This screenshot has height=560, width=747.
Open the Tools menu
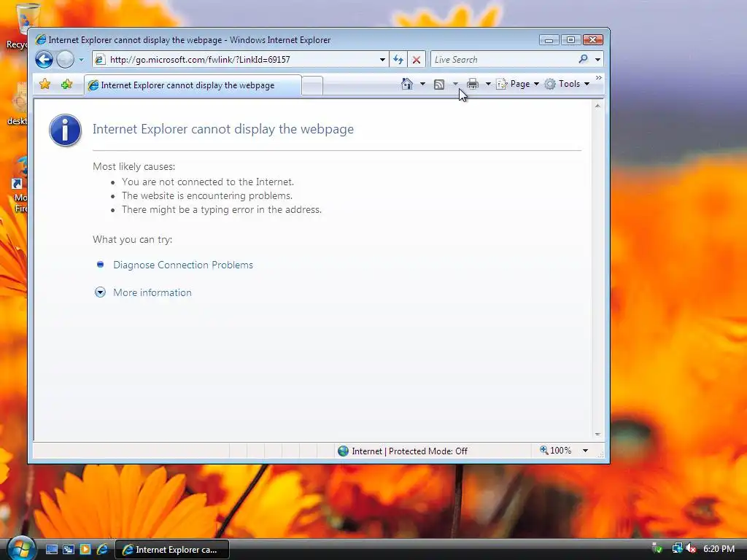[x=567, y=84]
